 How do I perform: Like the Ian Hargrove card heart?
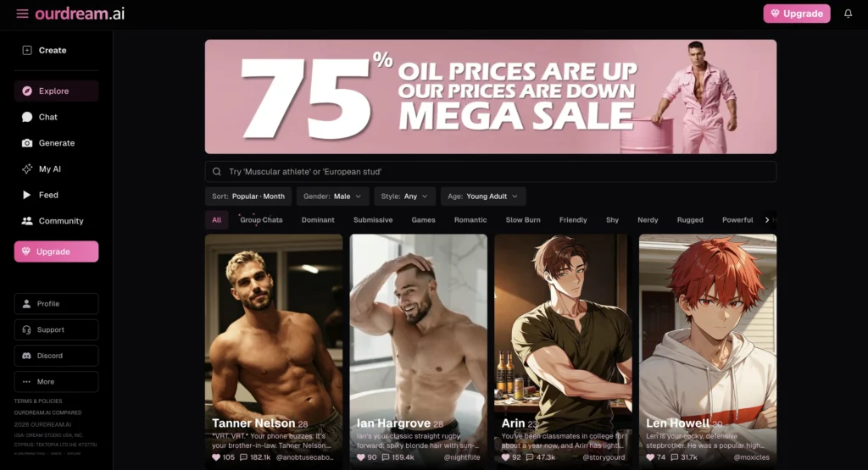tap(360, 457)
